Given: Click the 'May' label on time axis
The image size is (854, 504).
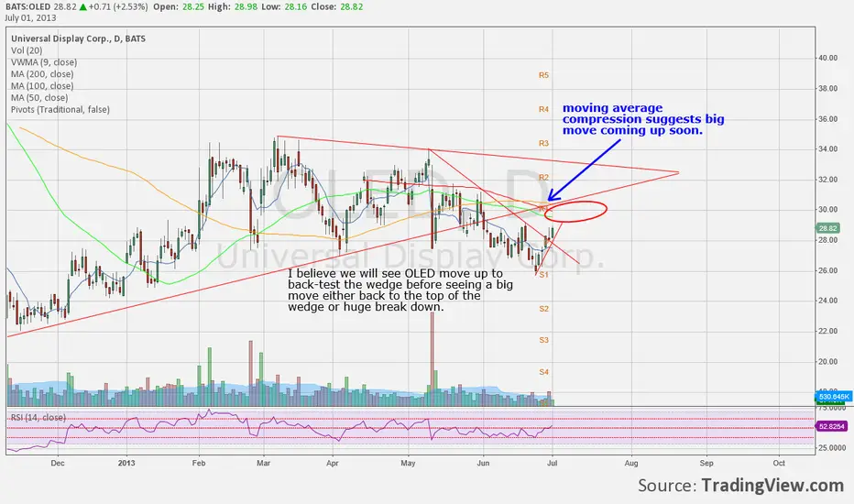Looking at the screenshot, I should pyautogui.click(x=408, y=463).
